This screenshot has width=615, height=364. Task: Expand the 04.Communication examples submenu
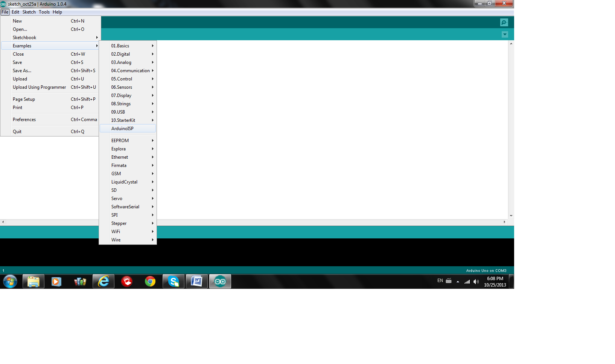pos(131,70)
